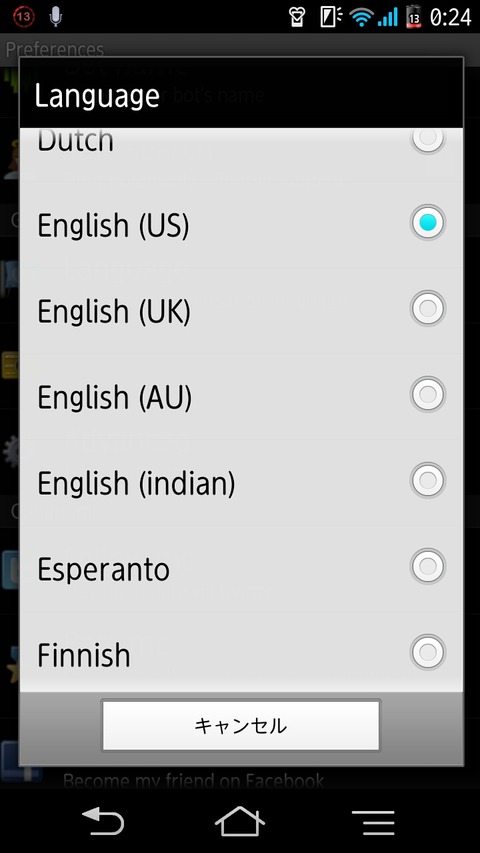
Task: Select the Finnish radio button
Action: (428, 652)
